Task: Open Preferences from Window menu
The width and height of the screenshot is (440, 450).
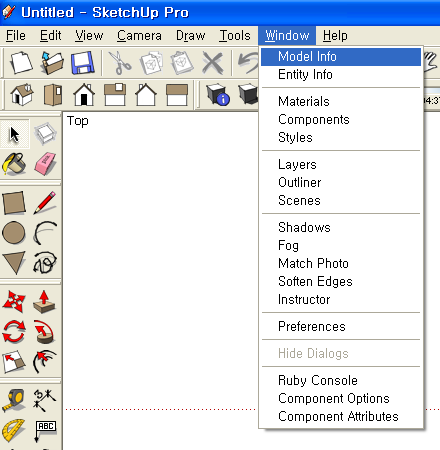Action: coord(341,327)
